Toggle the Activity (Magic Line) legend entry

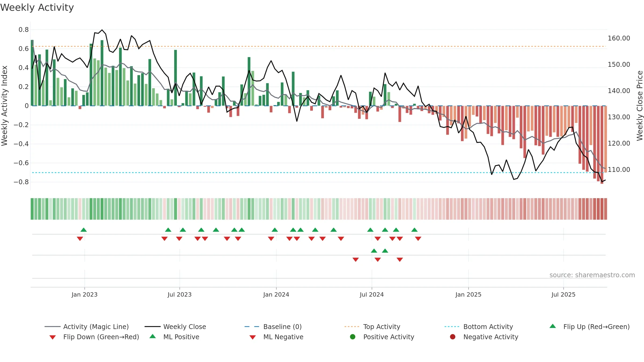(x=87, y=327)
